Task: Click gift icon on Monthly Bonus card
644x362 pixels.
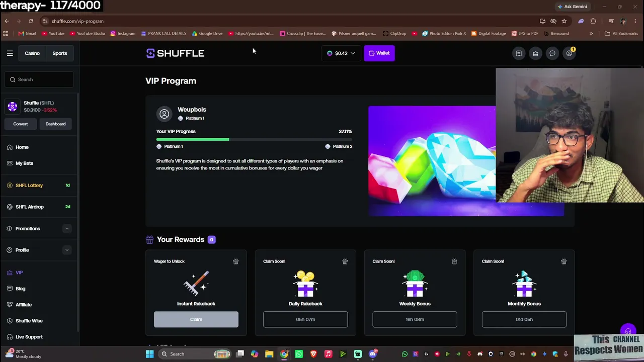Action: click(x=563, y=261)
